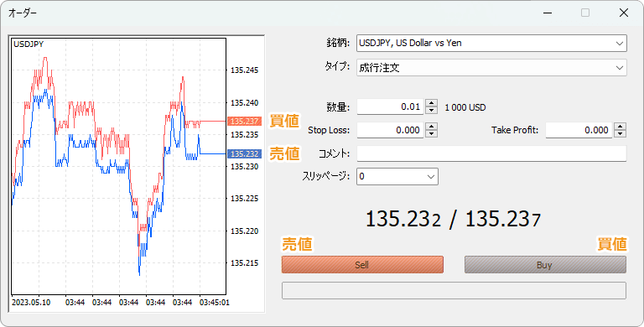Click the 135.237 ask price tag on chart
This screenshot has height=327, width=644.
pyautogui.click(x=244, y=122)
